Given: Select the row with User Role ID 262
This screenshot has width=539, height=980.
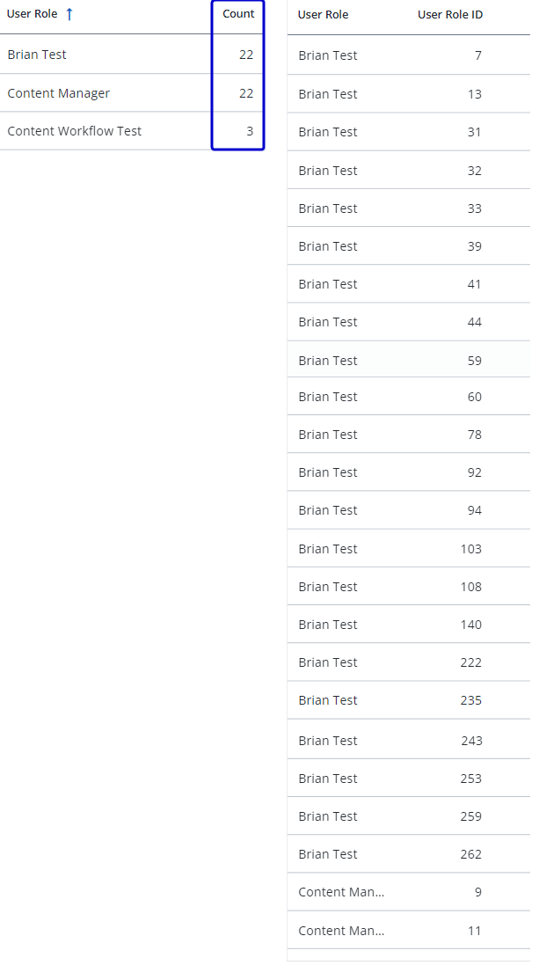Looking at the screenshot, I should click(409, 853).
